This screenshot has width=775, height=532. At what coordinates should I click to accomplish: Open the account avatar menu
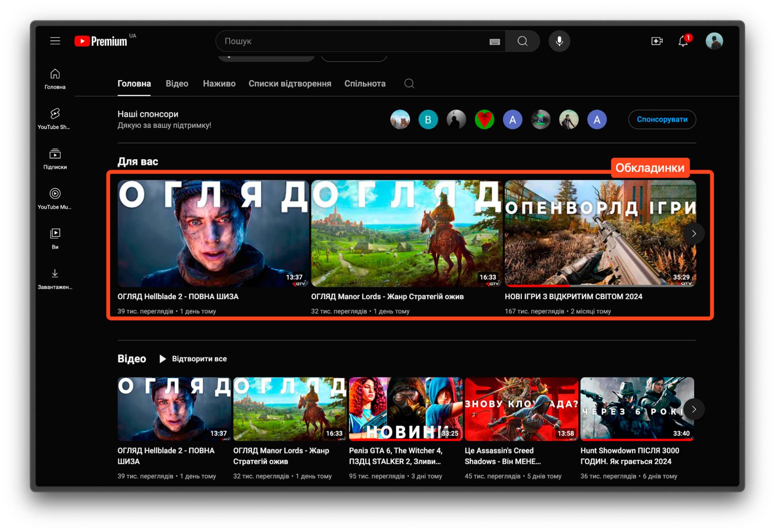(714, 41)
